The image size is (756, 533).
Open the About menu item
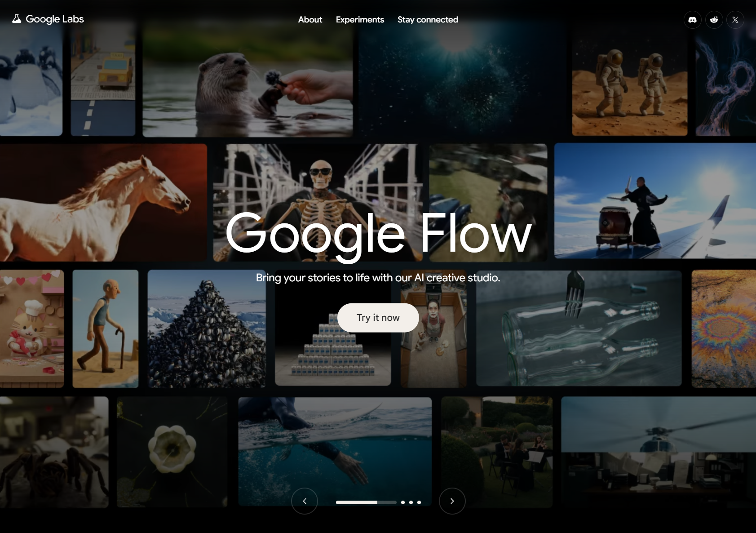[310, 20]
